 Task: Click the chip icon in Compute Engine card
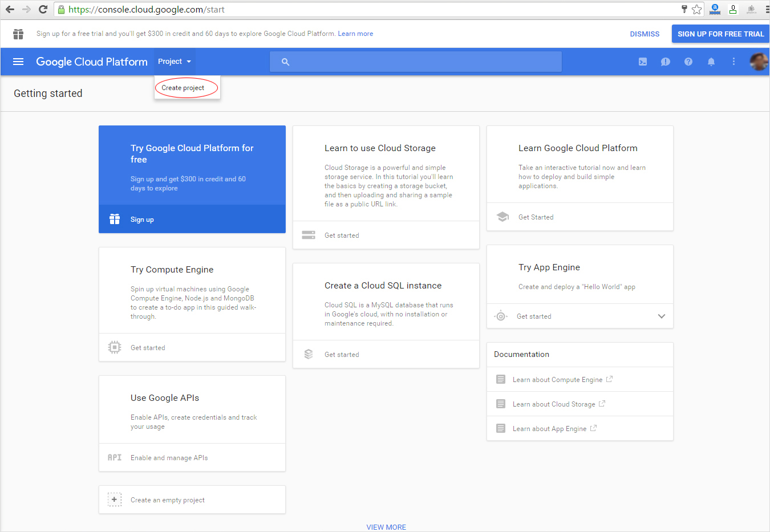coord(115,347)
